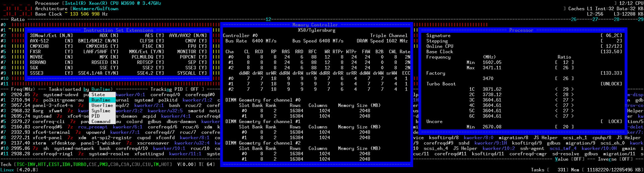Click the RDRAND [N] extension entry
Image resolution: width=644 pixels, height=173 pixels.
pyautogui.click(x=51, y=62)
